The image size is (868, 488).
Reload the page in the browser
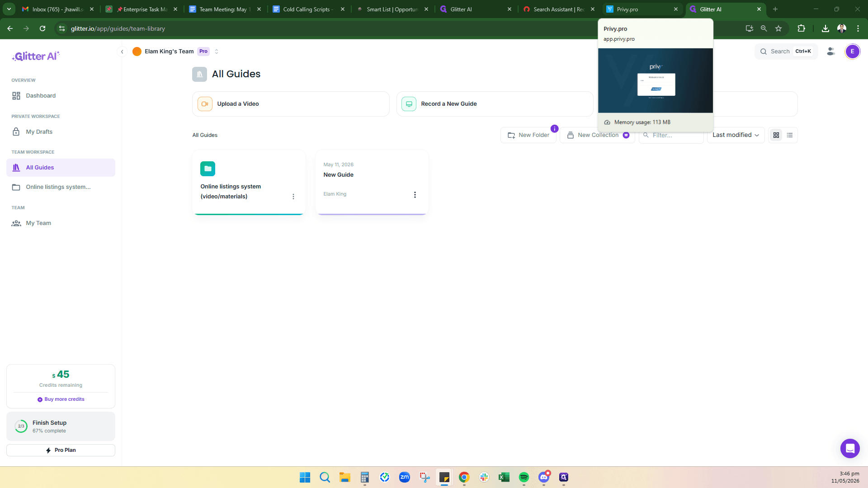[x=42, y=28]
